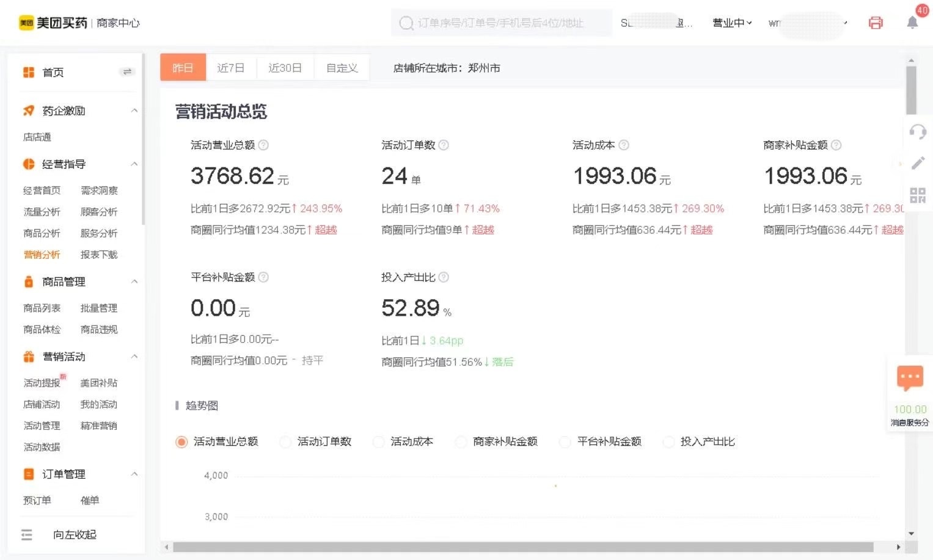Choose the 投入产出比 trend radio button
This screenshot has height=560, width=933.
pyautogui.click(x=668, y=442)
